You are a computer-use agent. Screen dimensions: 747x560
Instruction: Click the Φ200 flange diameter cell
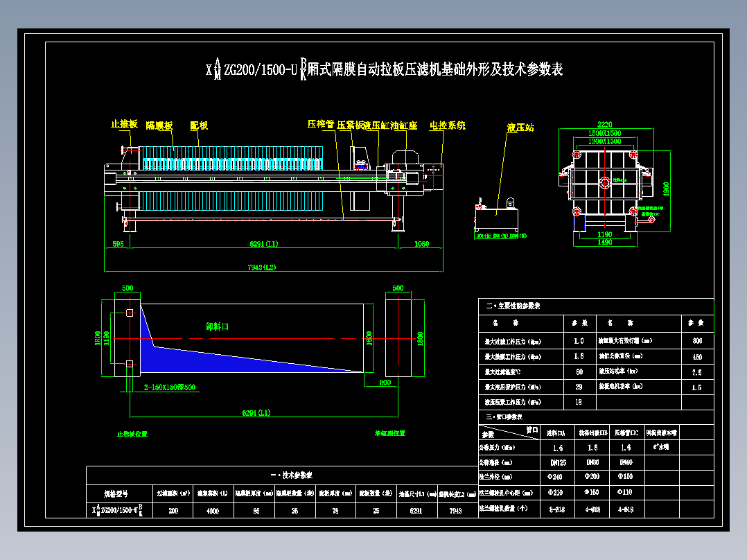[592, 477]
